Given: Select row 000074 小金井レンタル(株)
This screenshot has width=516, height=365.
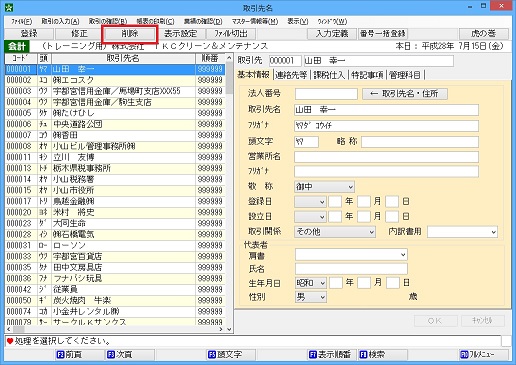Looking at the screenshot, I should pos(115,311).
